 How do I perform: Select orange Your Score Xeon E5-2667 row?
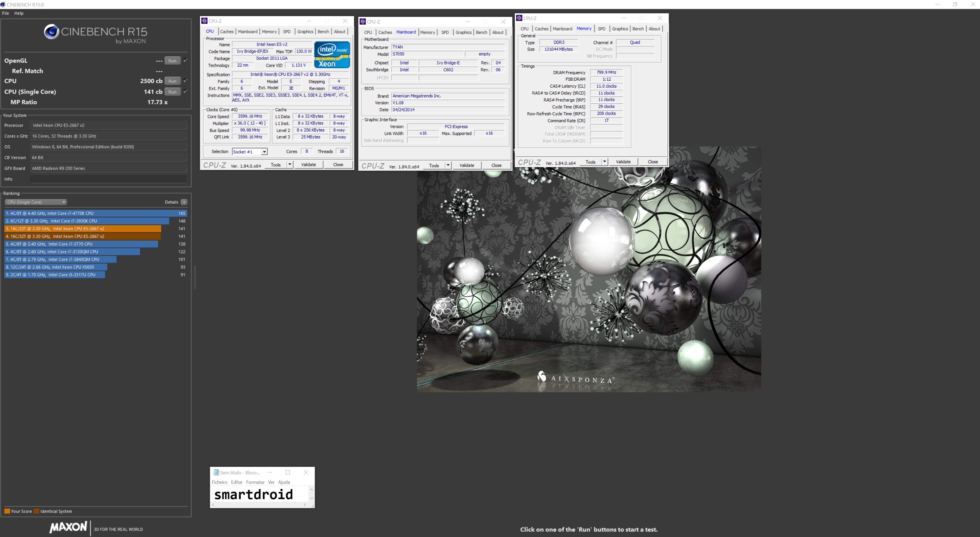96,228
